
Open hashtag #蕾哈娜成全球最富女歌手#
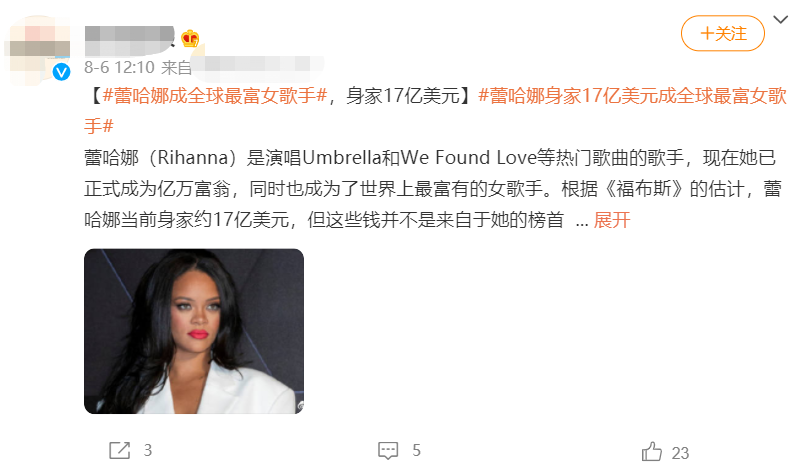pos(215,96)
